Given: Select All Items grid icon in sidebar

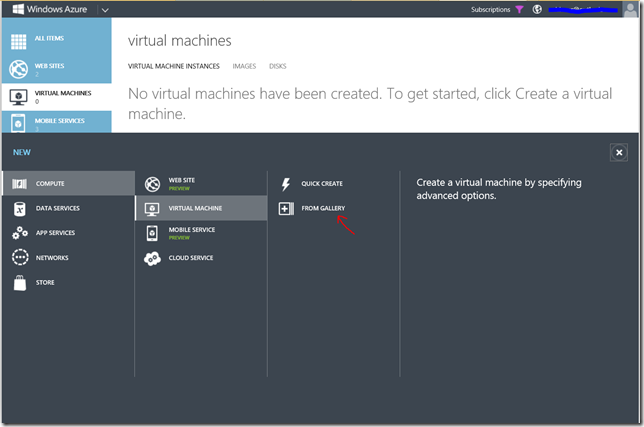Looking at the screenshot, I should point(18,42).
